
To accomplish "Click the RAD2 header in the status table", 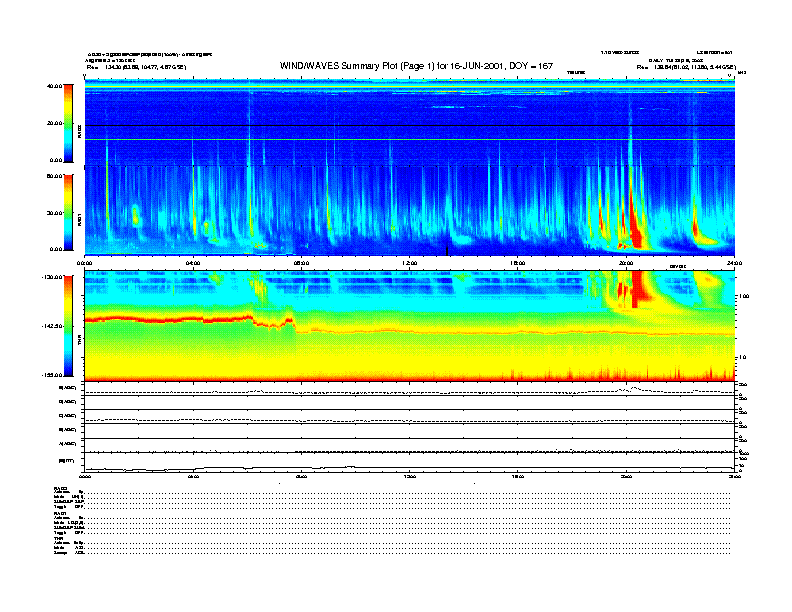I will point(61,488).
